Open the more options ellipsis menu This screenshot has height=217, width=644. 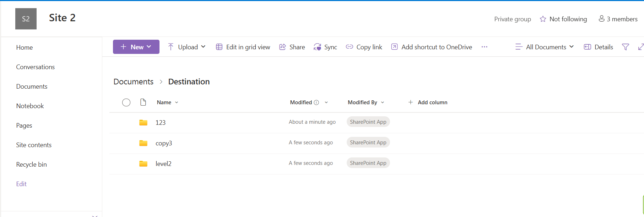[x=485, y=47]
